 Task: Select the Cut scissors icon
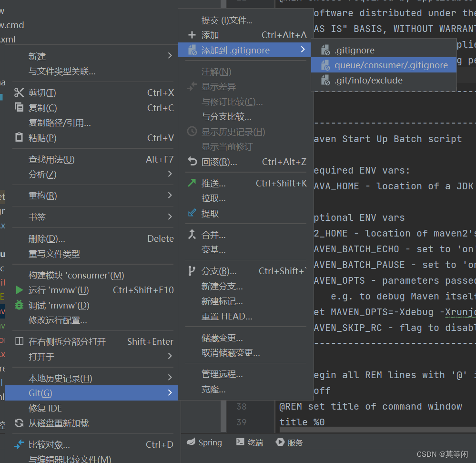tap(19, 92)
